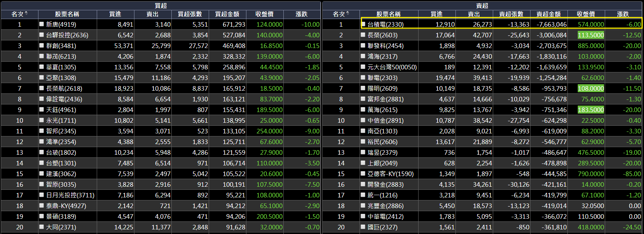The image size is (644, 234).
Task: Select stock 智邦(2345)
Action: pyautogui.click(x=61, y=131)
